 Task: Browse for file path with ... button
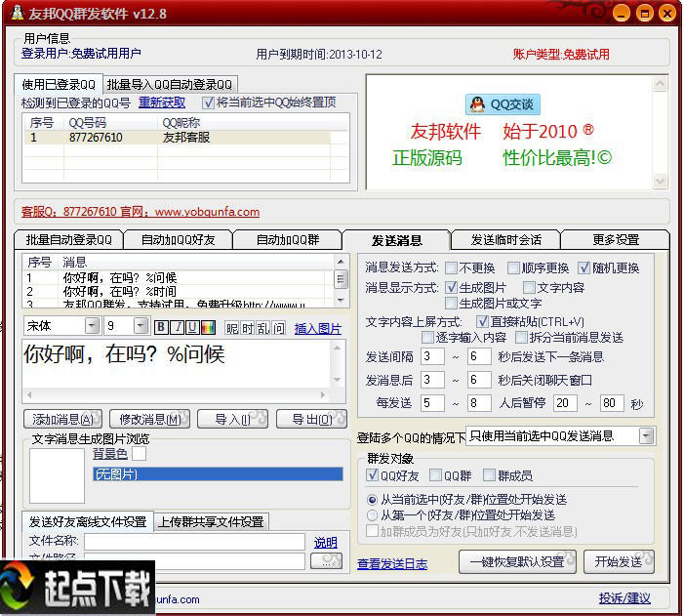pos(326,561)
